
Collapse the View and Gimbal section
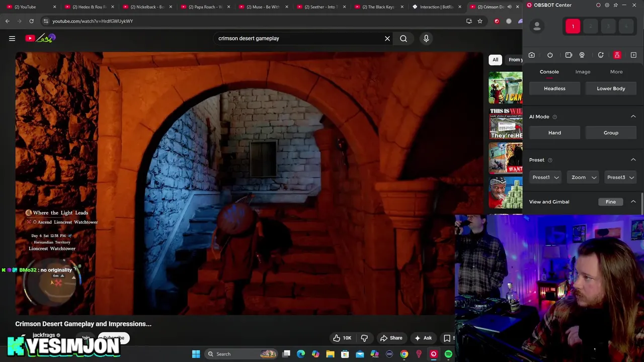633,202
